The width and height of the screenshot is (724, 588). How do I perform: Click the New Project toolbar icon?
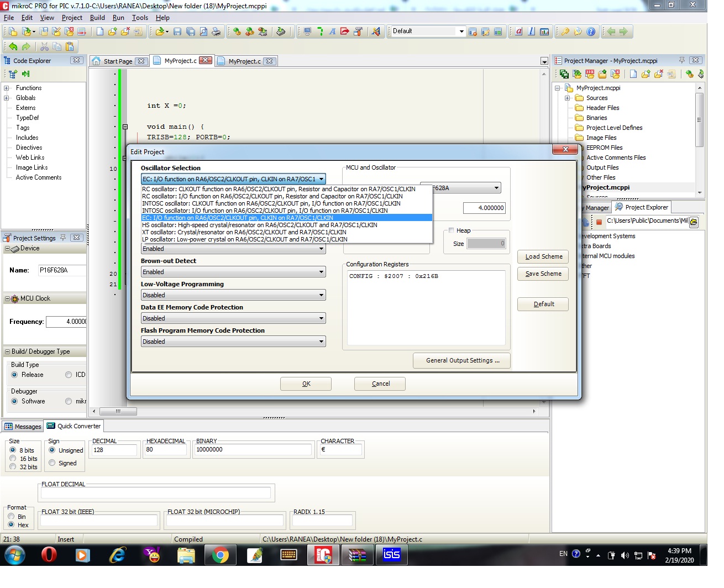coord(13,32)
